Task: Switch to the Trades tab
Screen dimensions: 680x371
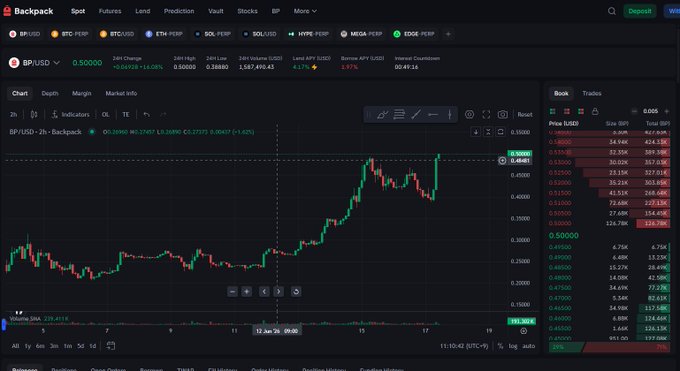Action: coord(592,93)
